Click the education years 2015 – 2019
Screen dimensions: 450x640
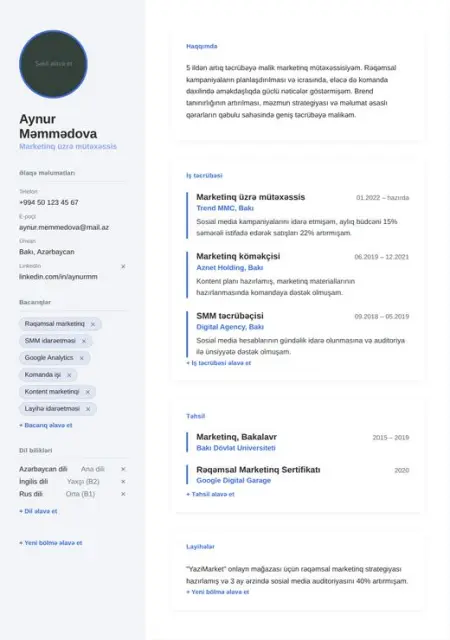click(x=391, y=438)
